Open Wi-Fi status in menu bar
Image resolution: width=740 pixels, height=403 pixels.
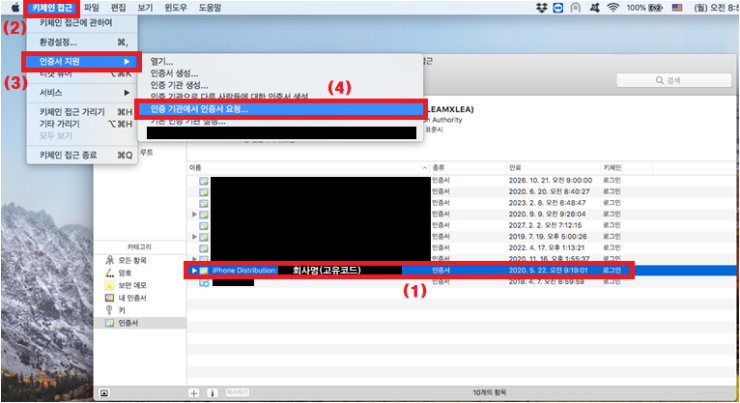pyautogui.click(x=612, y=7)
